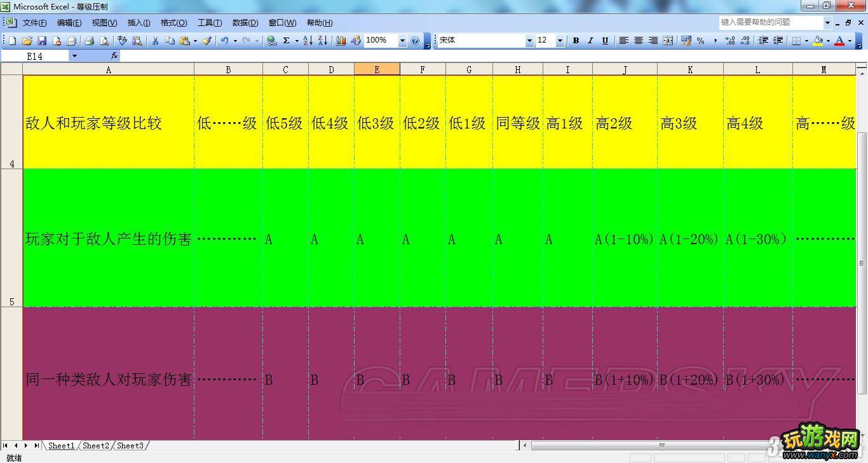Click the AutoSum sigma icon
868x463 pixels.
pyautogui.click(x=287, y=41)
